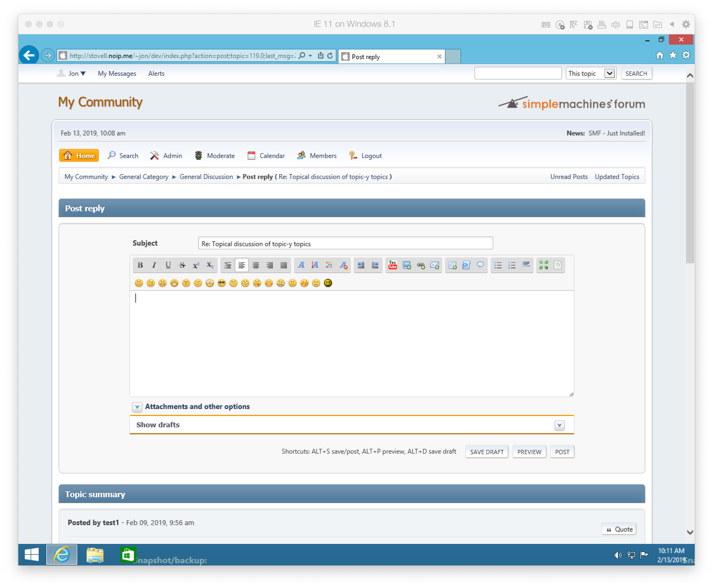The image size is (713, 588).
Task: Open the Moderate menu item
Action: pyautogui.click(x=215, y=156)
